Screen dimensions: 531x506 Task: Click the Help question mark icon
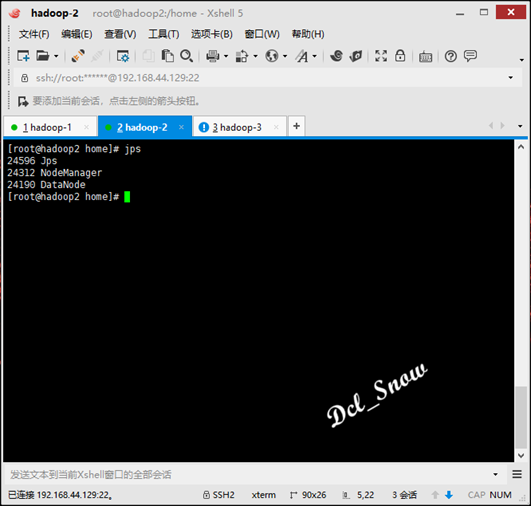click(451, 56)
